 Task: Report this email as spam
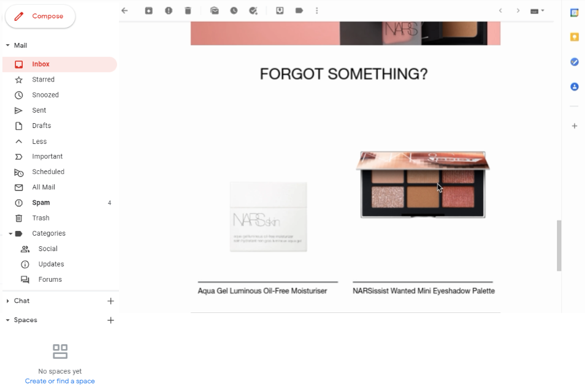[169, 11]
